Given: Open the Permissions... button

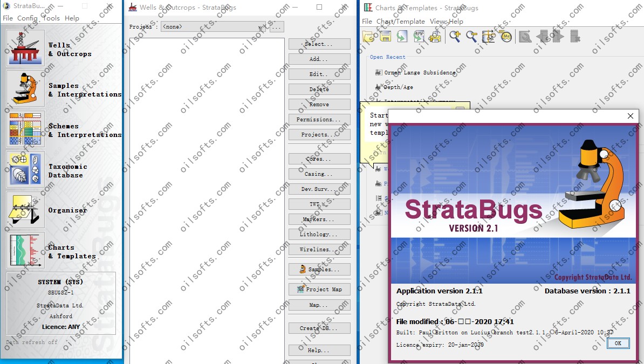Looking at the screenshot, I should (x=319, y=120).
